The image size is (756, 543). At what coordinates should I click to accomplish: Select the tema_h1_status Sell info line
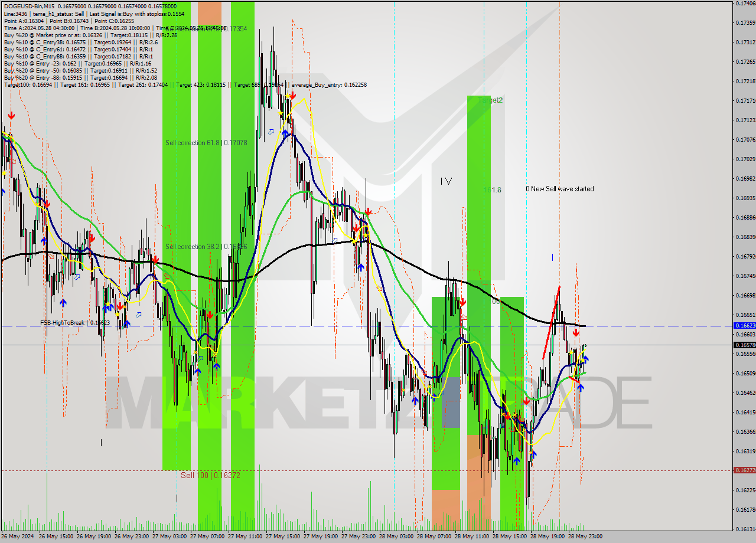[x=93, y=14]
